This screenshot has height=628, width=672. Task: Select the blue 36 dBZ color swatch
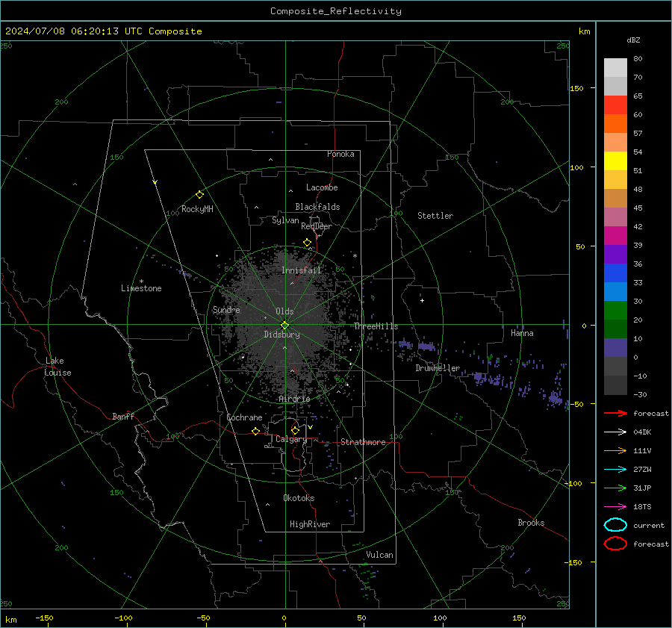tap(615, 273)
